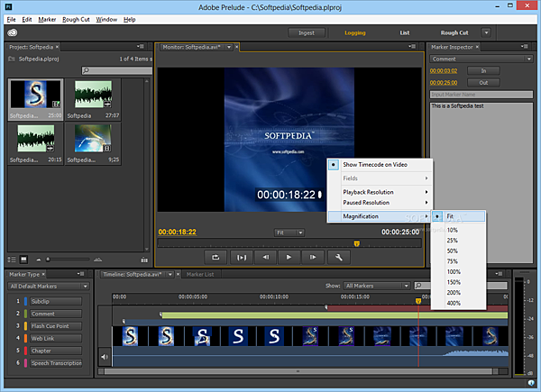This screenshot has width=541, height=392.
Task: Open the Comment marker type dropdown
Action: (481, 59)
